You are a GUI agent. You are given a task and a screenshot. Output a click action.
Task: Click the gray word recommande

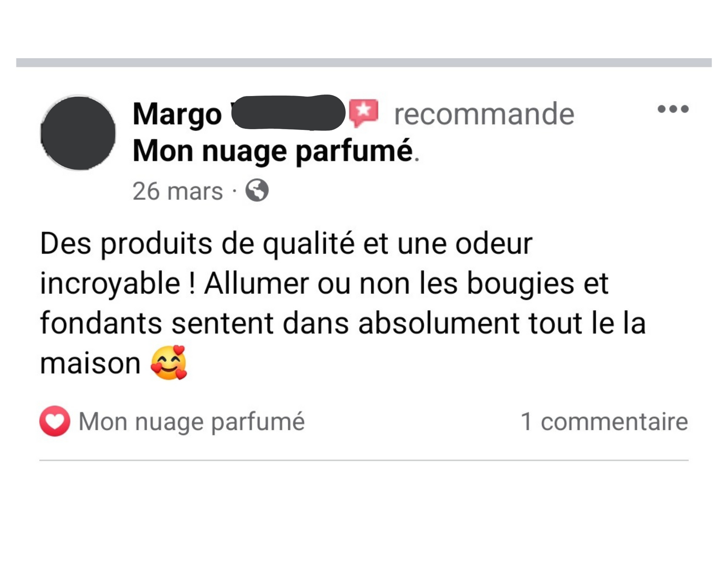[484, 114]
